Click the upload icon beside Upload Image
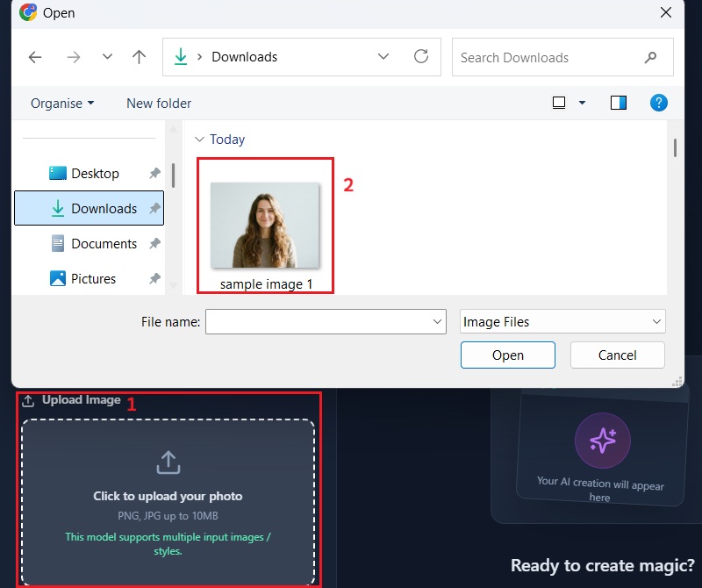702x588 pixels. click(x=28, y=400)
